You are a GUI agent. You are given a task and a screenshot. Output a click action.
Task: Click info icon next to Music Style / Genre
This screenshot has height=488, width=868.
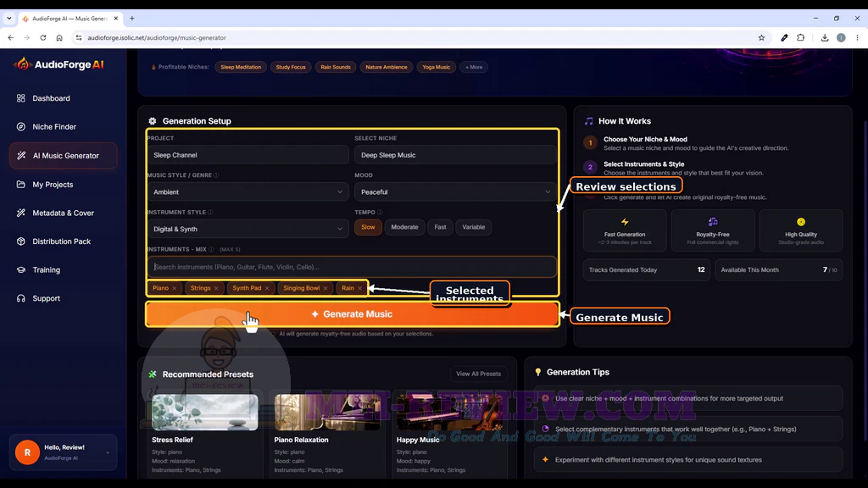(x=216, y=175)
